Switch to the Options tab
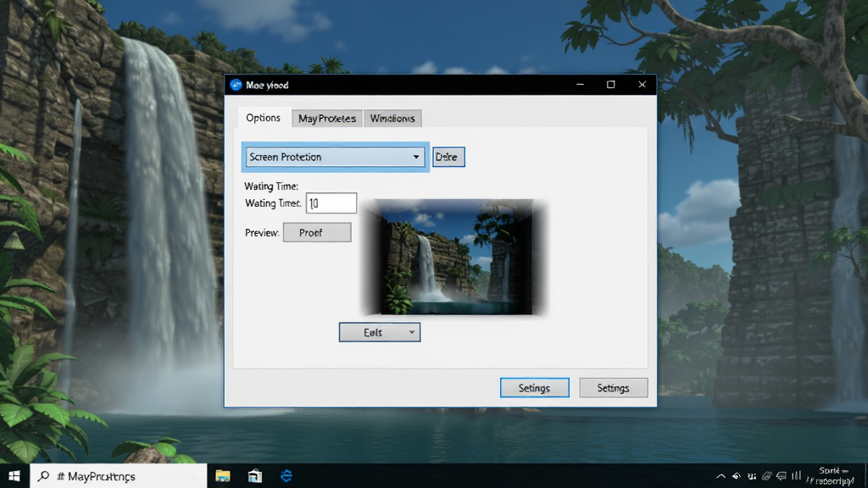 pyautogui.click(x=264, y=118)
